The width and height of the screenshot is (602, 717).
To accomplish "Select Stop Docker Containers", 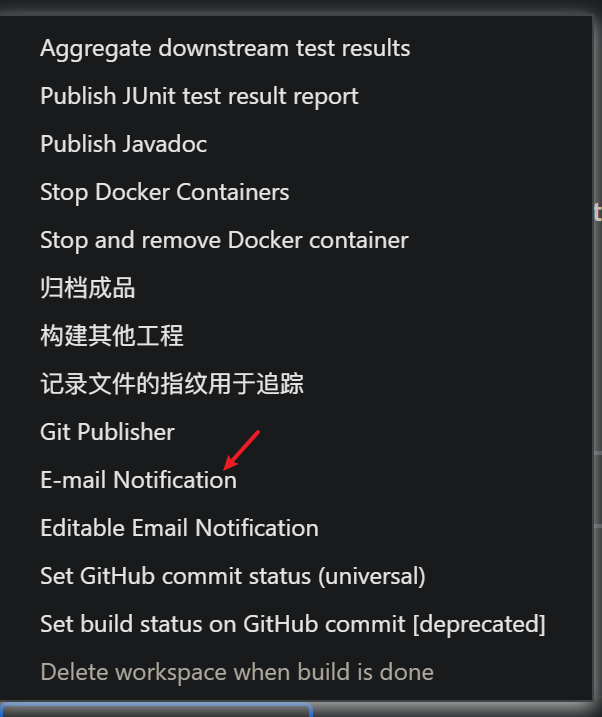I will coord(164,192).
